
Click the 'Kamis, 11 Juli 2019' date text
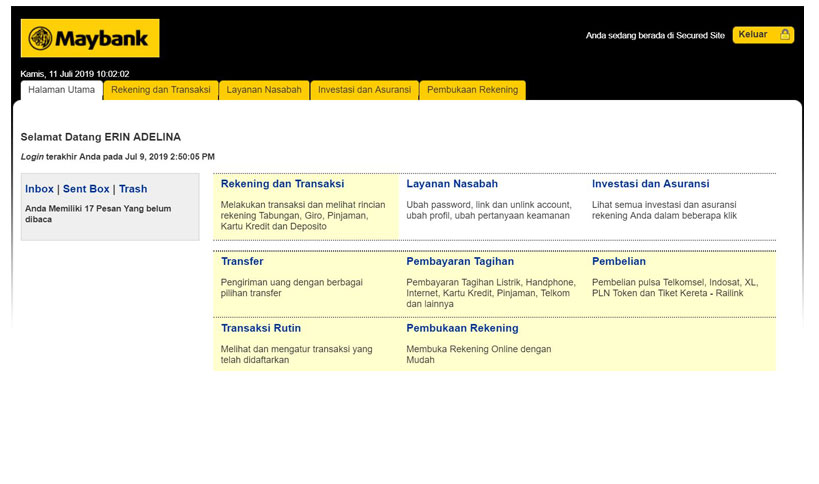click(x=75, y=74)
